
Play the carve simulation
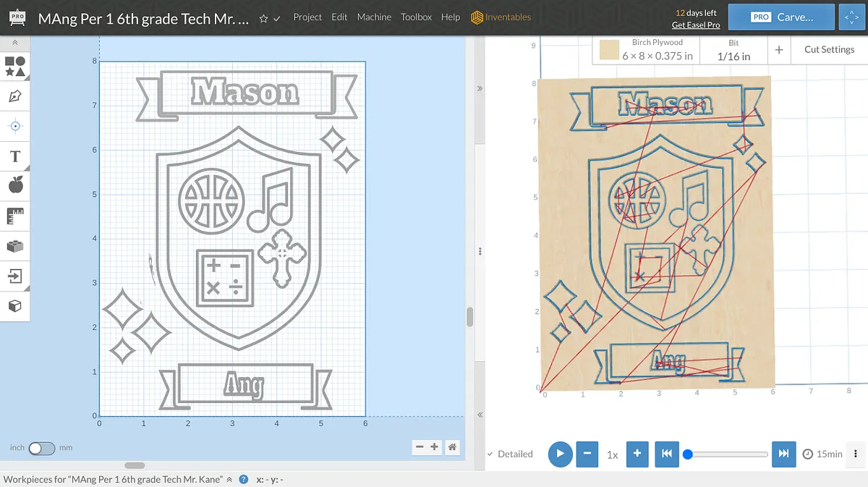click(x=560, y=454)
